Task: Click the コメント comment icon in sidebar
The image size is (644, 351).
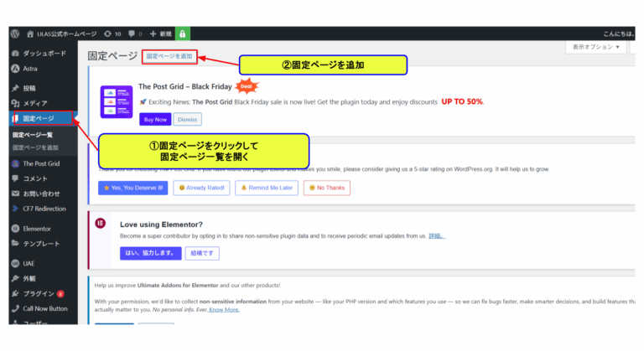Action: click(x=16, y=178)
